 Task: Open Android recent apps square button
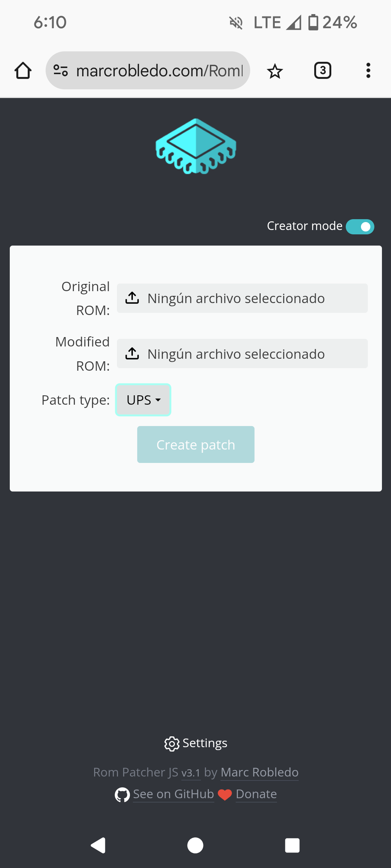tap(292, 846)
